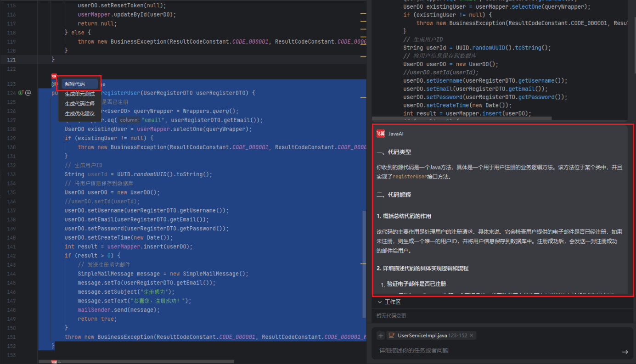Click the "1. 概括总结代码的作用" subheading
Viewport: 636px width, 364px height.
(x=404, y=216)
